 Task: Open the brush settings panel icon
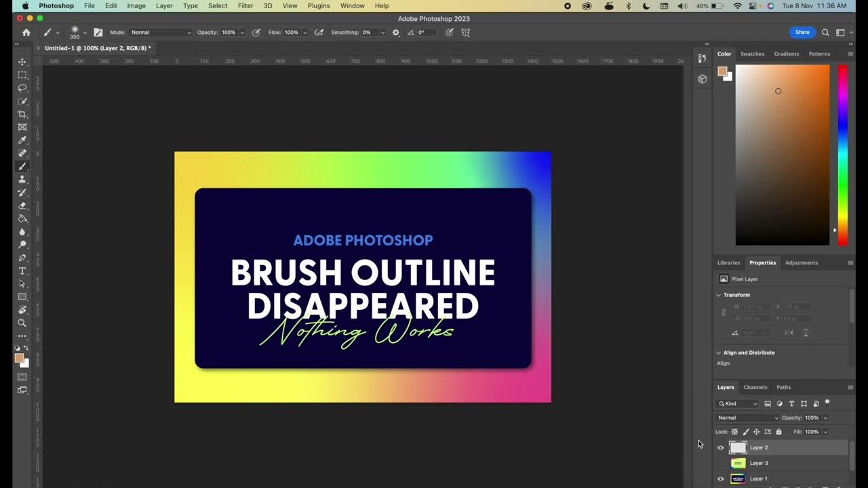click(x=98, y=33)
